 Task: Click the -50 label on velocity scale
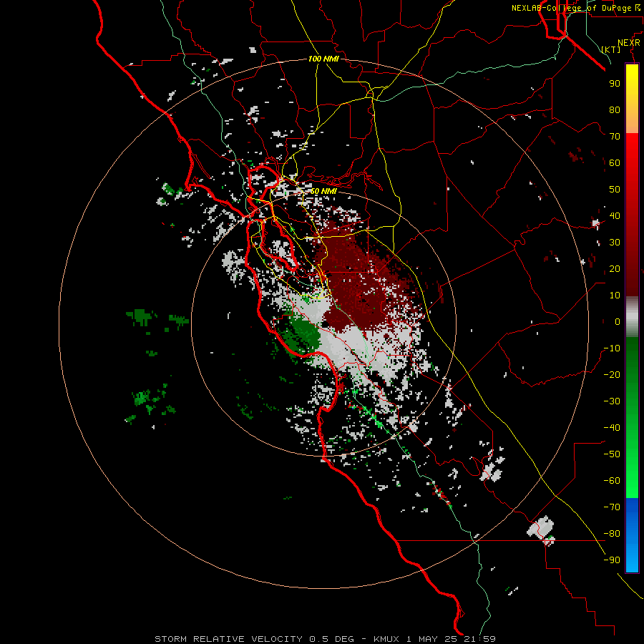tap(612, 454)
